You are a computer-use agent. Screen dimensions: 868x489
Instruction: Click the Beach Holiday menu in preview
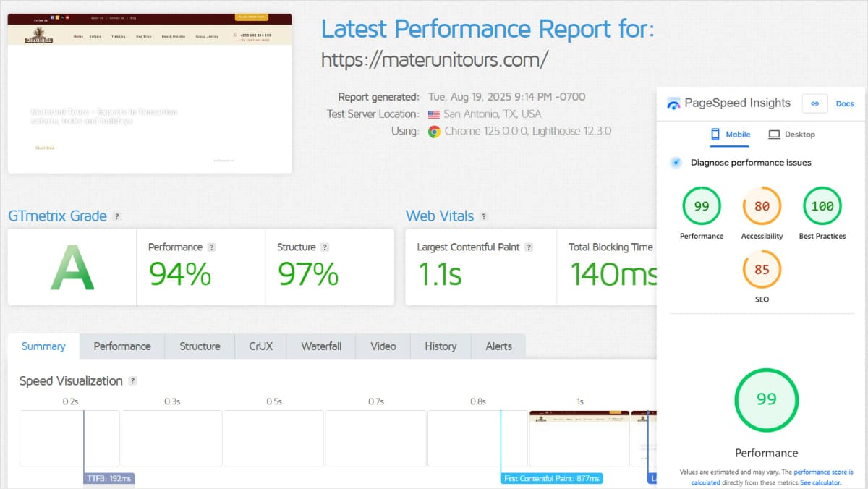coord(174,36)
